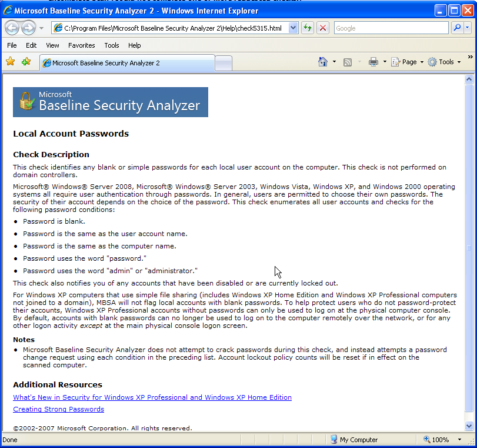The width and height of the screenshot is (477, 448).
Task: Open a new blank tab
Action: pyautogui.click(x=224, y=64)
